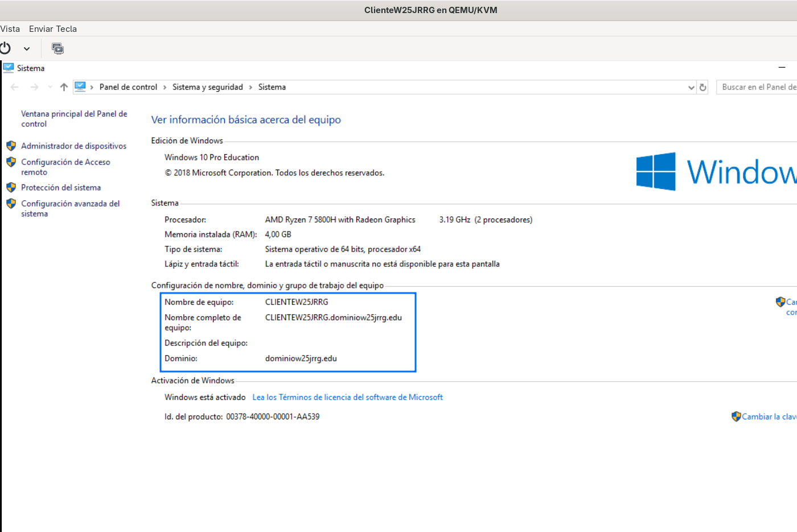Click the shield icon beside Configuración avanzada del sistema

11,203
